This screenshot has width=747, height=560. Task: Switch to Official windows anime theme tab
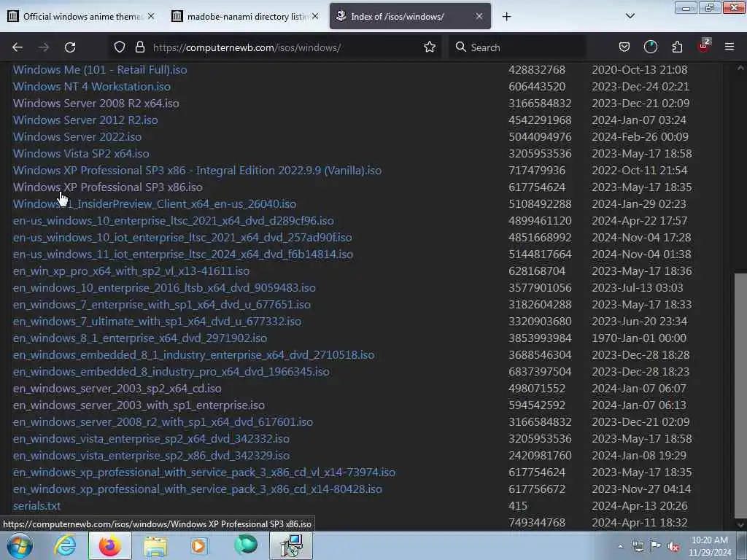(x=81, y=16)
